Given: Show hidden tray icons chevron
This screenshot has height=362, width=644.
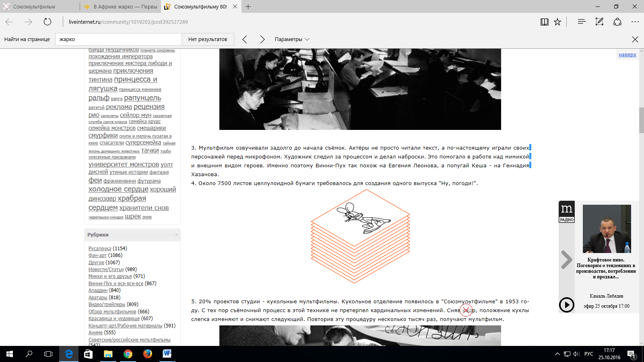Looking at the screenshot, I should coord(557,354).
